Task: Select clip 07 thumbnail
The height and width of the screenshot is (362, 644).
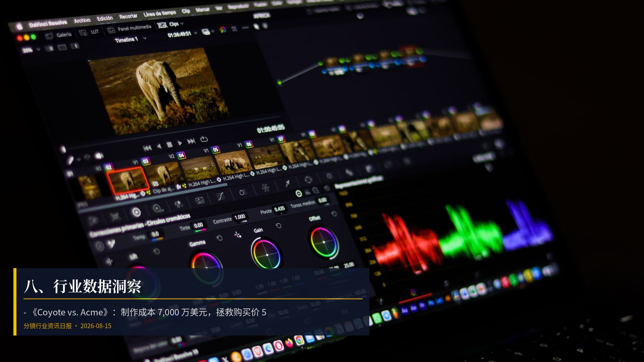Action: pyautogui.click(x=267, y=158)
